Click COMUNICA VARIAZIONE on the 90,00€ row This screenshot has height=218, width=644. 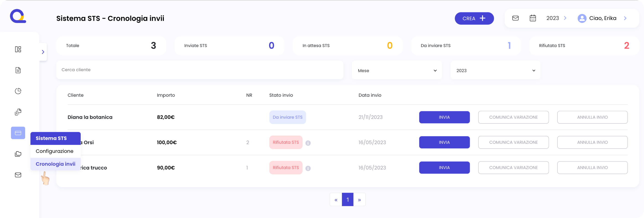tap(513, 167)
